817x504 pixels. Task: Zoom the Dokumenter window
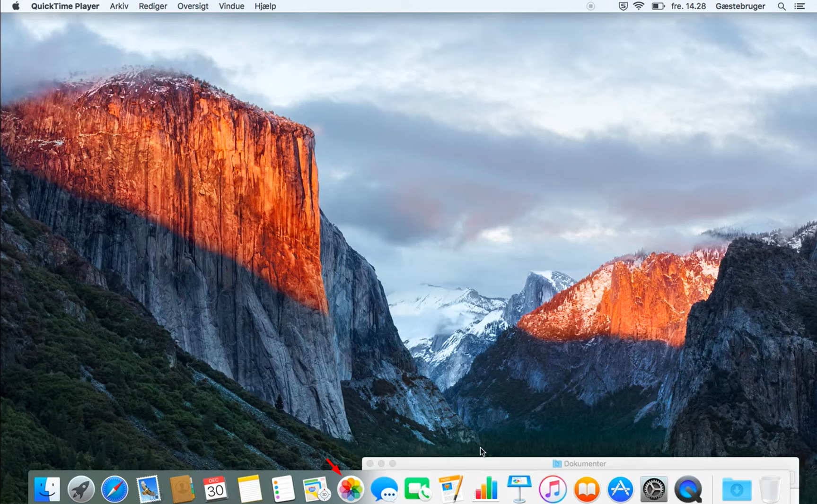point(393,464)
